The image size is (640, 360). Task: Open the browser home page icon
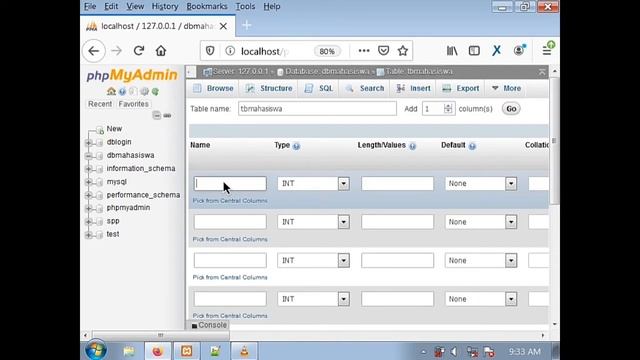tap(161, 51)
